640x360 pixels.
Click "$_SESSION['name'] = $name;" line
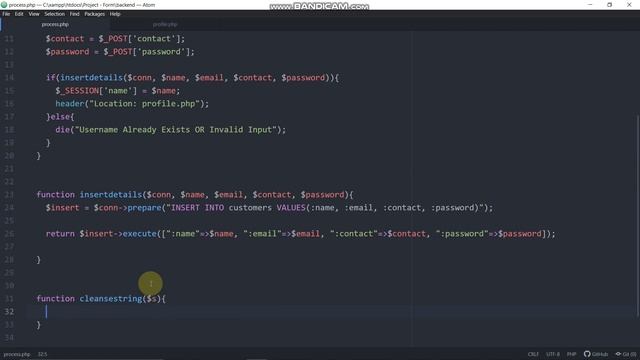point(118,91)
